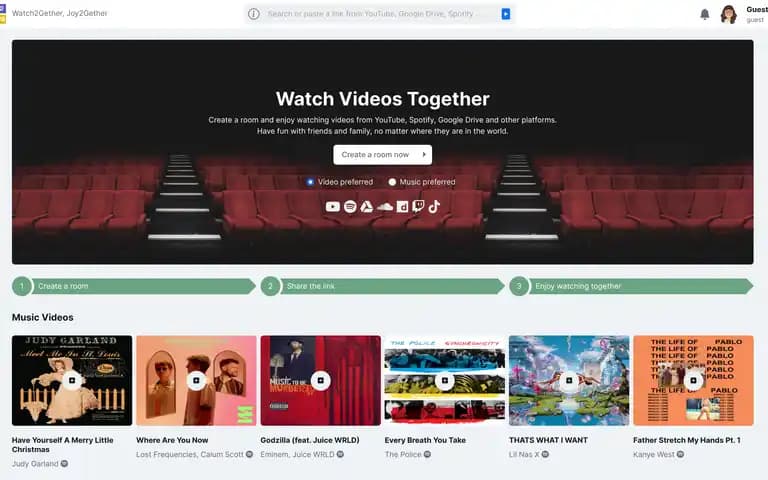Click step 3 Enjoy watching together
The width and height of the screenshot is (768, 480).
pyautogui.click(x=631, y=286)
